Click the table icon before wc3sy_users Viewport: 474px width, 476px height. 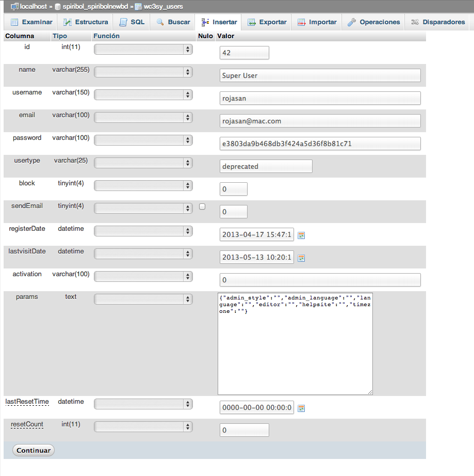pyautogui.click(x=138, y=7)
